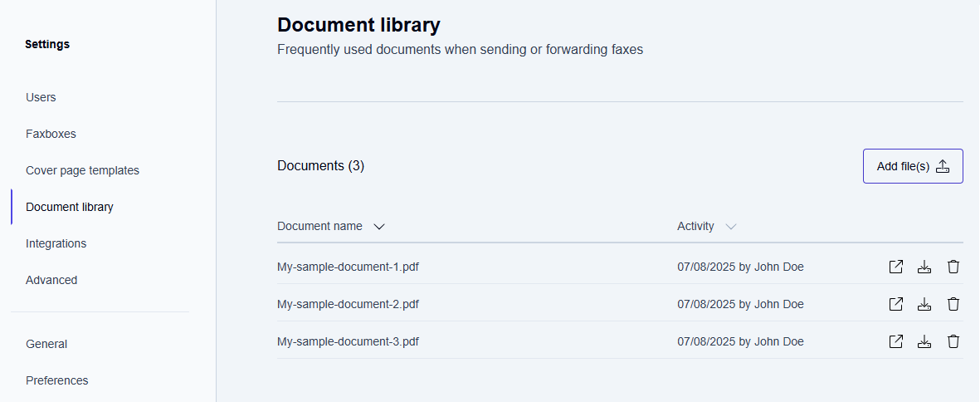Open Advanced settings section
Image resolution: width=980 pixels, height=402 pixels.
[51, 280]
